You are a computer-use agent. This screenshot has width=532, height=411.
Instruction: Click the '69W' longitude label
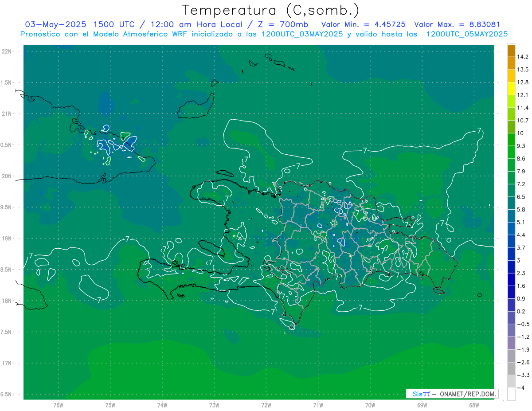422,405
